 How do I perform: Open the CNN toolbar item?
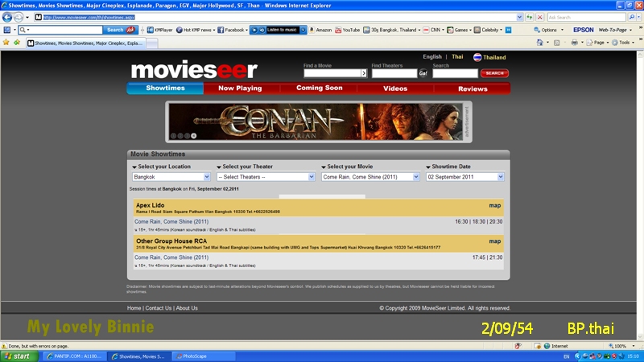(433, 30)
